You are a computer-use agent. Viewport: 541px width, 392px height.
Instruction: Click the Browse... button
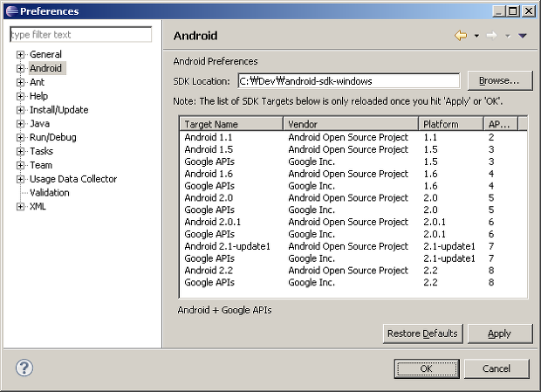(x=500, y=81)
